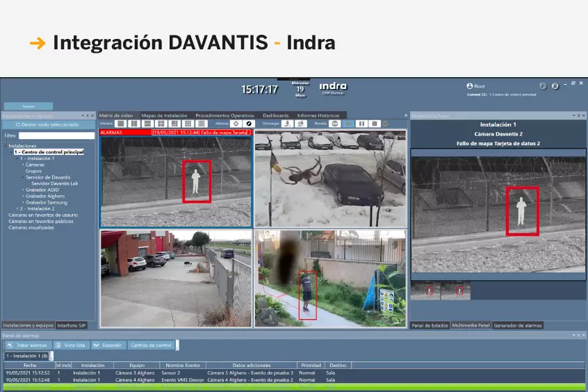The height and width of the screenshot is (392, 588).
Task: Collapse the Servidor de Davantis node
Action: click(x=23, y=177)
